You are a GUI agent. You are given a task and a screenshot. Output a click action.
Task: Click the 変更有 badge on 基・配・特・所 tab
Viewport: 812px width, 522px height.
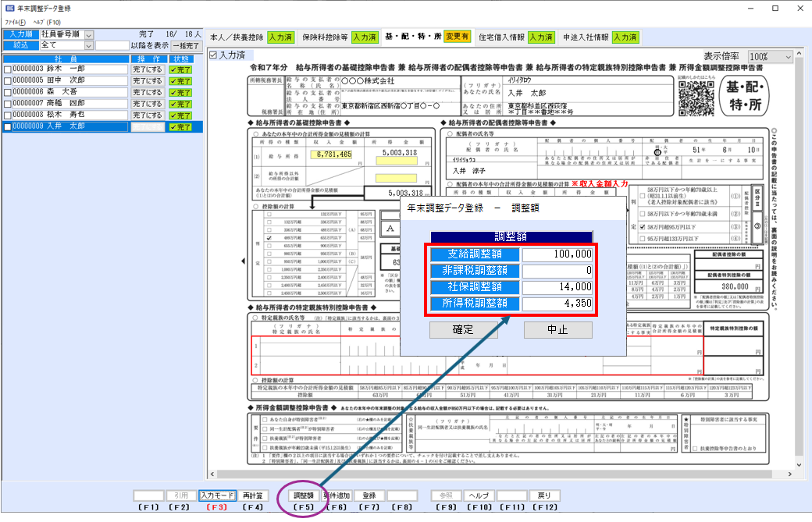[457, 37]
